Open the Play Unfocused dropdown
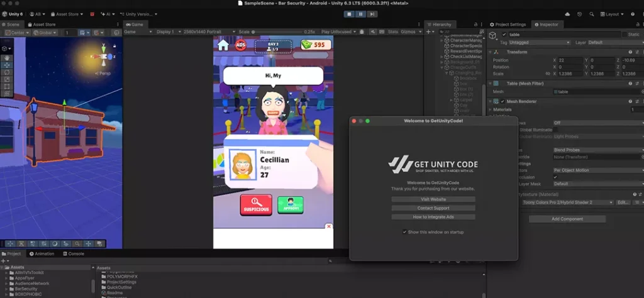Screen dimensions: 644x298 339,31
